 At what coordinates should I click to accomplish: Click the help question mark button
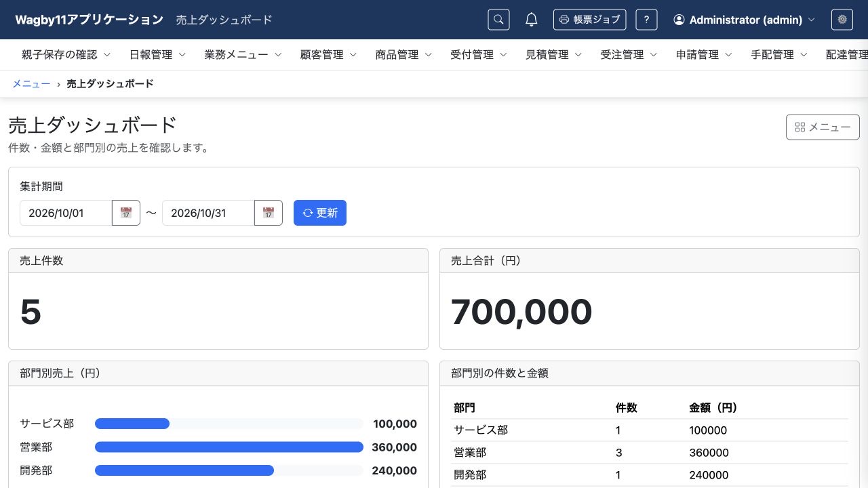tap(646, 20)
